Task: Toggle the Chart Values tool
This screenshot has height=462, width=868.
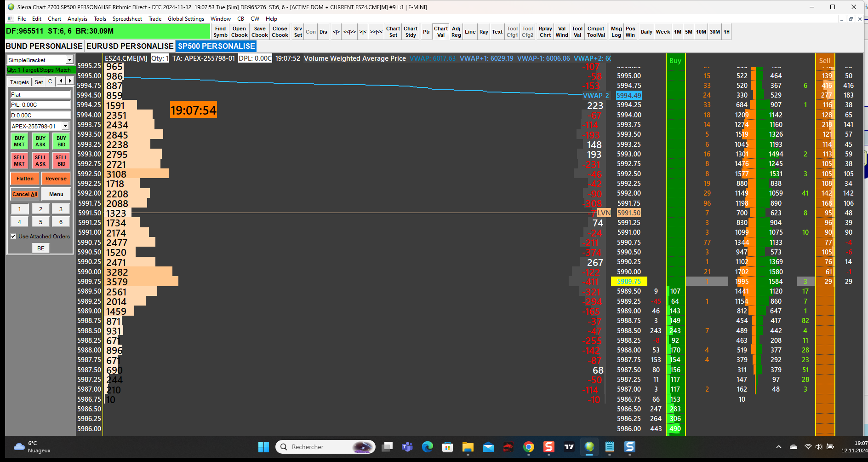Action: point(441,32)
